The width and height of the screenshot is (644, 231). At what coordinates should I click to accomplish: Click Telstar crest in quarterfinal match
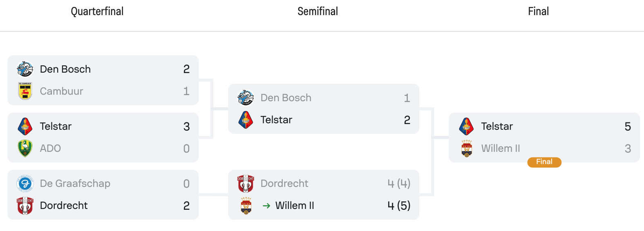pos(25,127)
